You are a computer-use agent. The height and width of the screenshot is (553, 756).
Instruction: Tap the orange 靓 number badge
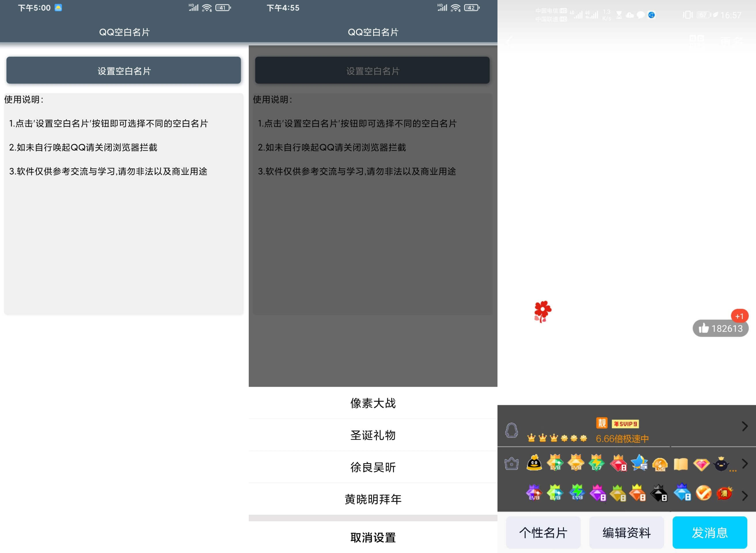tap(601, 423)
